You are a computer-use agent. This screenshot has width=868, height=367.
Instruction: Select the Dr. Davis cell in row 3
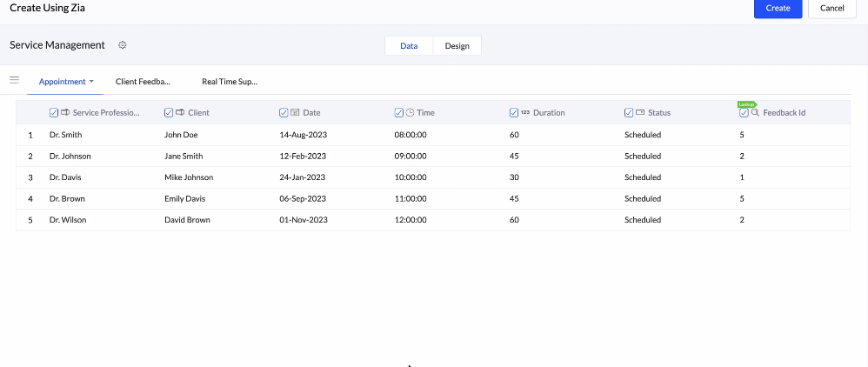[66, 177]
